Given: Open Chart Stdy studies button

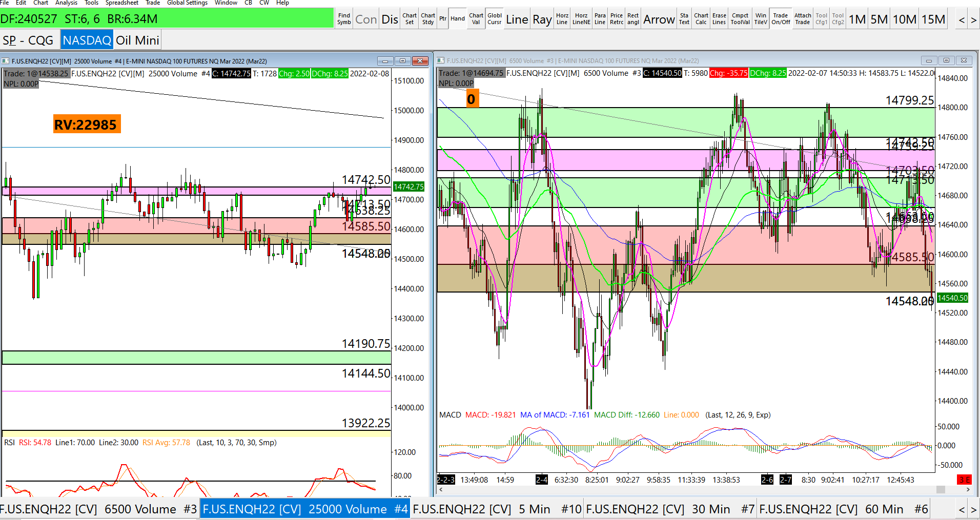Looking at the screenshot, I should [x=428, y=19].
